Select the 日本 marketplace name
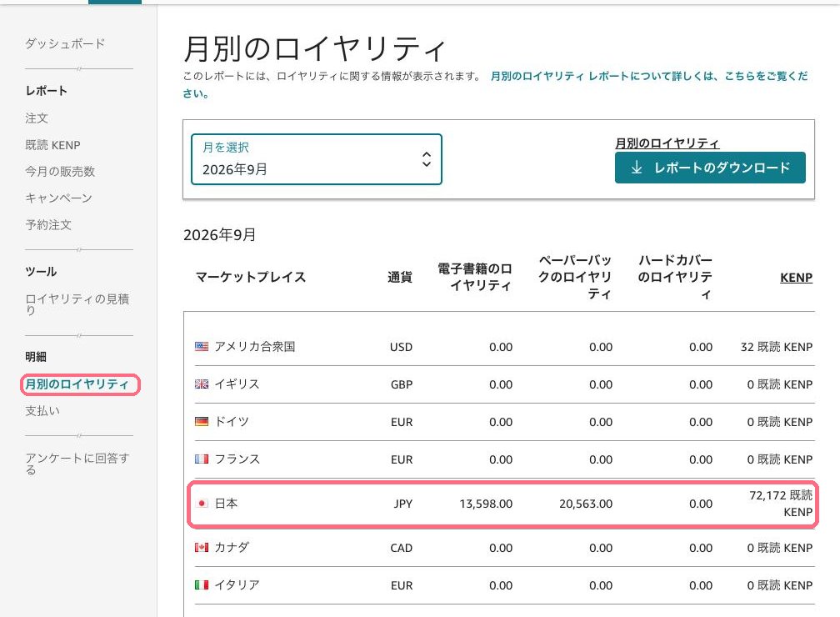840x617 pixels. pyautogui.click(x=226, y=504)
